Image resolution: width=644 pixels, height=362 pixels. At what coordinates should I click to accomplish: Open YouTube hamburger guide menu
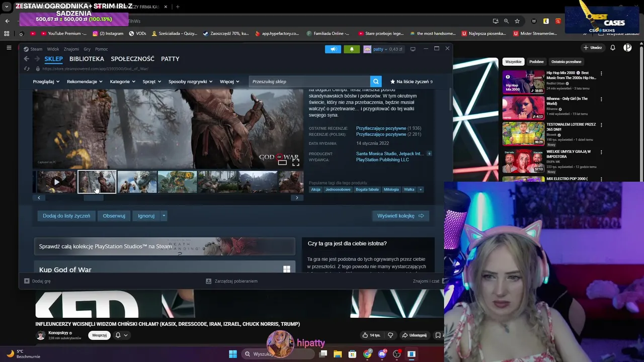point(9,48)
